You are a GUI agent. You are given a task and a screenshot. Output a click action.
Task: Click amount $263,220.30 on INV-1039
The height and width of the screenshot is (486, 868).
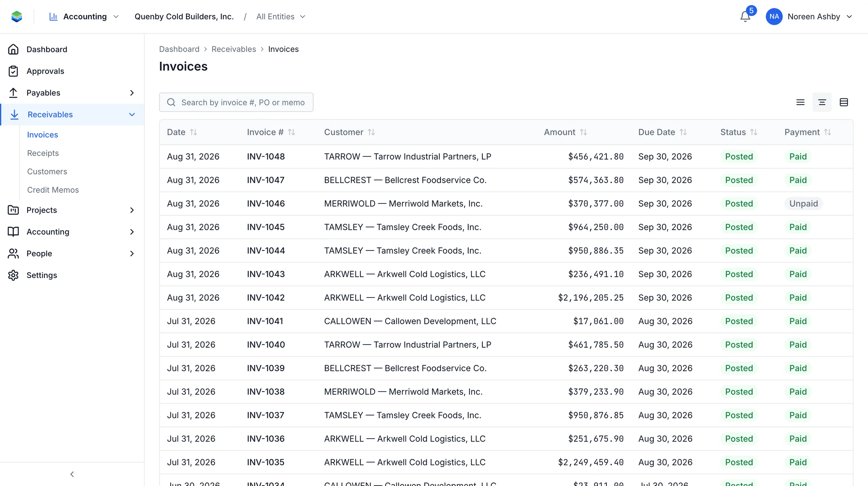[x=596, y=368]
